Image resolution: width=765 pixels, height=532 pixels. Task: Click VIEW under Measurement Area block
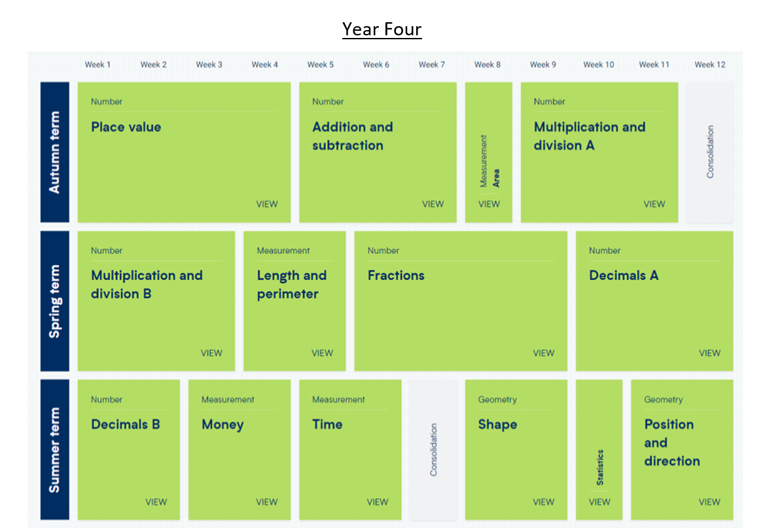tap(489, 204)
